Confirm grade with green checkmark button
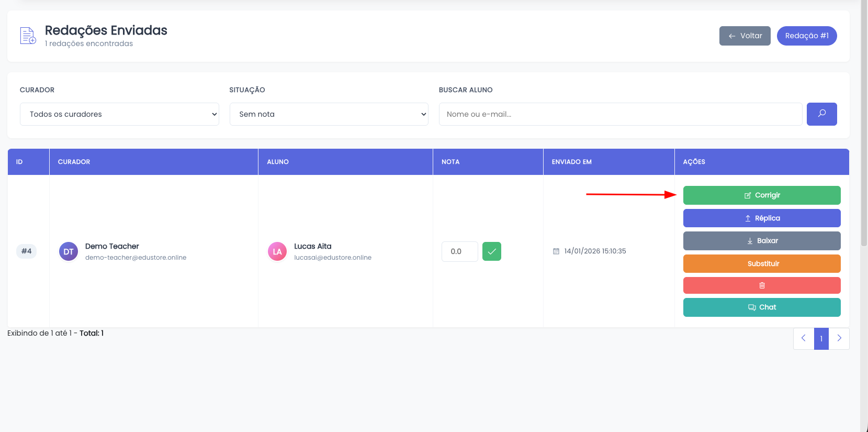 tap(491, 251)
